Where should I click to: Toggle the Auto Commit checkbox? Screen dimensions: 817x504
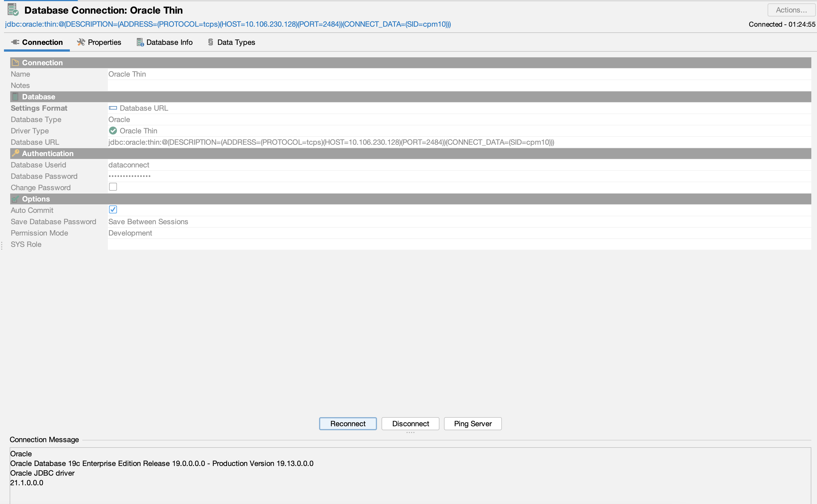pyautogui.click(x=113, y=209)
